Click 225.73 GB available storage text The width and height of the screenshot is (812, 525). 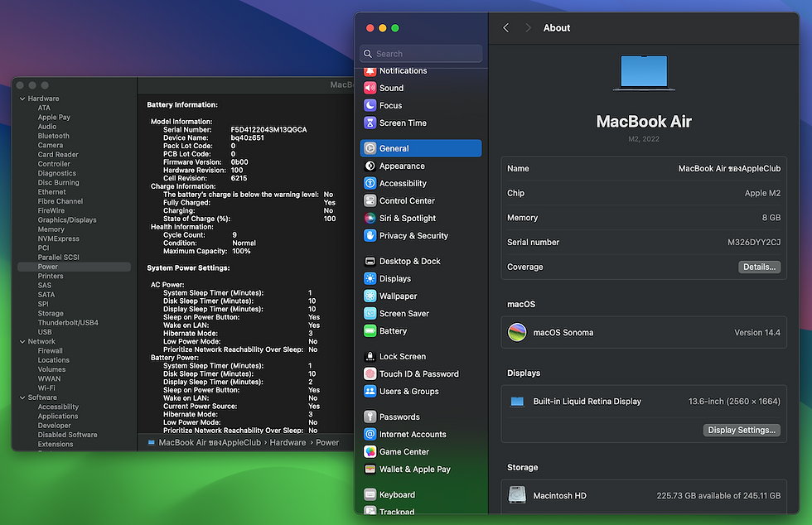[718, 495]
